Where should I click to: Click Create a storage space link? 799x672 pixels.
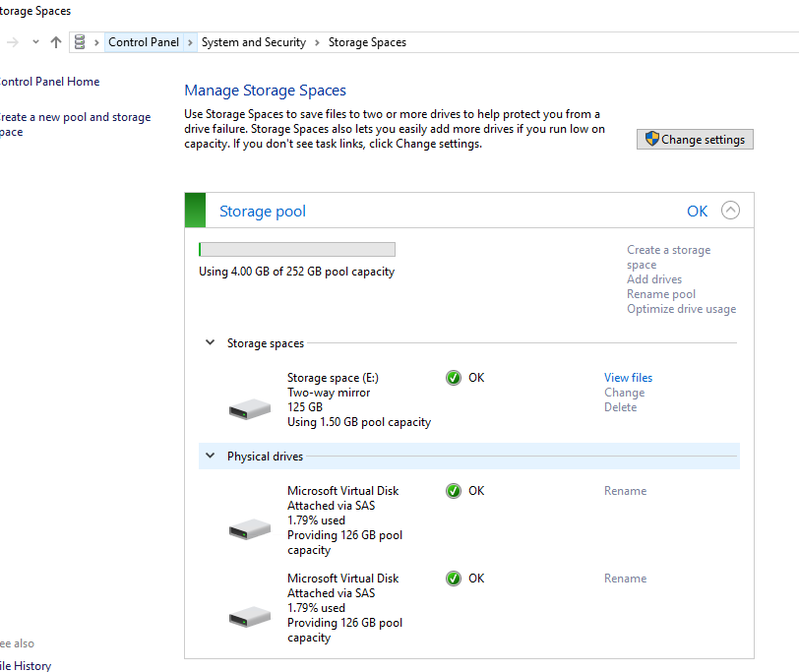[668, 257]
